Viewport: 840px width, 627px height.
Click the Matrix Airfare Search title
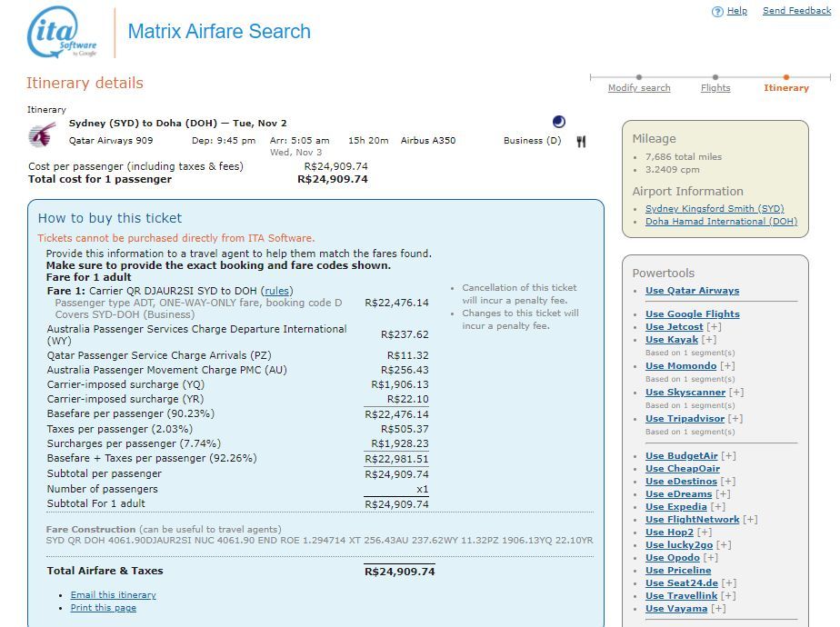pos(219,31)
